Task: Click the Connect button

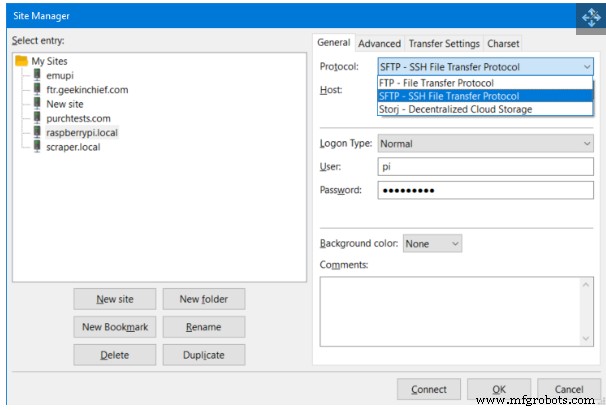Action: pyautogui.click(x=429, y=389)
